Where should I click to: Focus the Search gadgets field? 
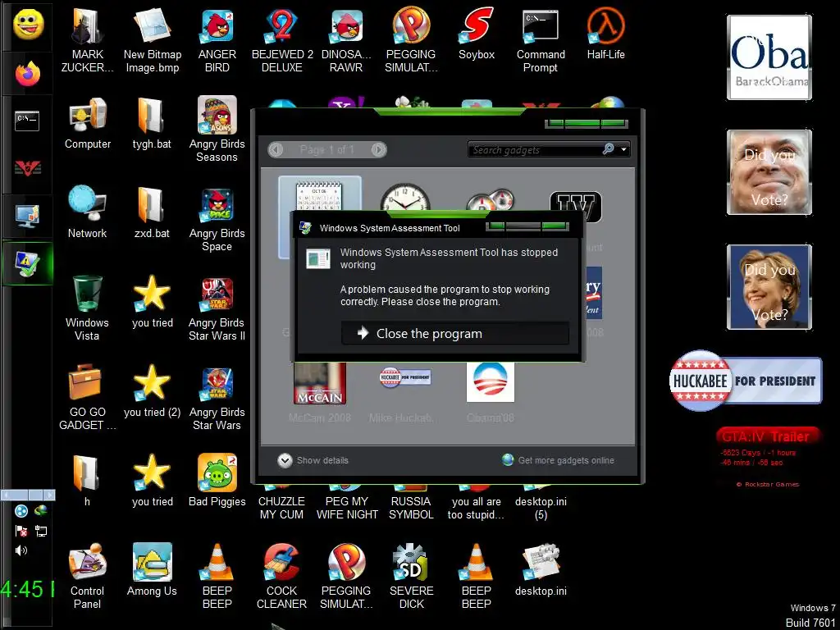click(549, 149)
